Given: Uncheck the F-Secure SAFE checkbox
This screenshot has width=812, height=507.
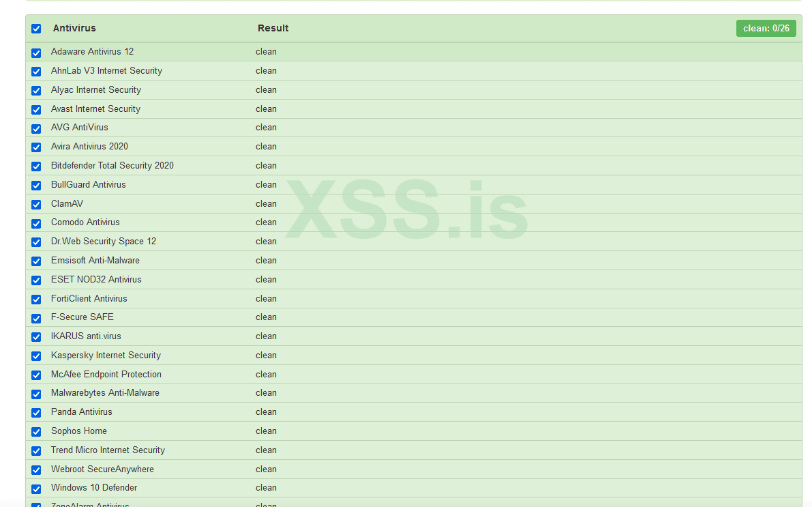Looking at the screenshot, I should click(x=36, y=318).
